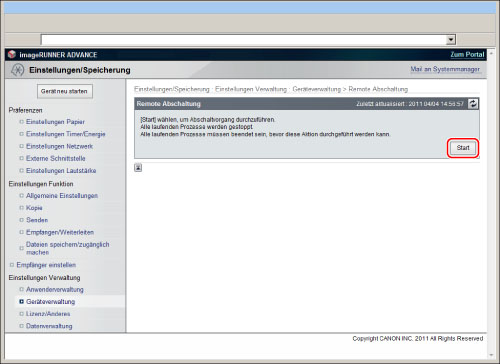Click the page scrollbar down arrow
This screenshot has width=500, height=364.
tap(491, 355)
